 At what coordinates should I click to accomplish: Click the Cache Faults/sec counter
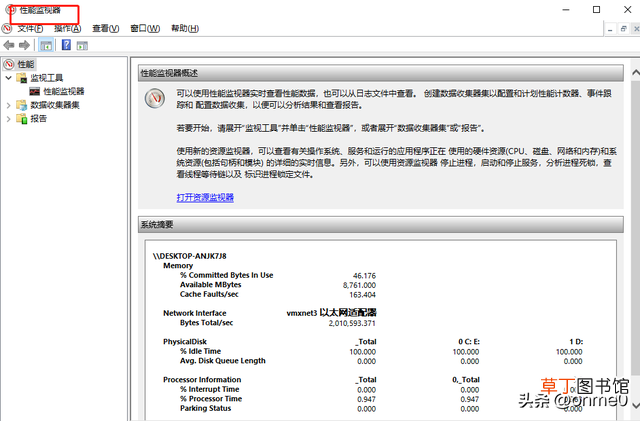pyautogui.click(x=209, y=294)
